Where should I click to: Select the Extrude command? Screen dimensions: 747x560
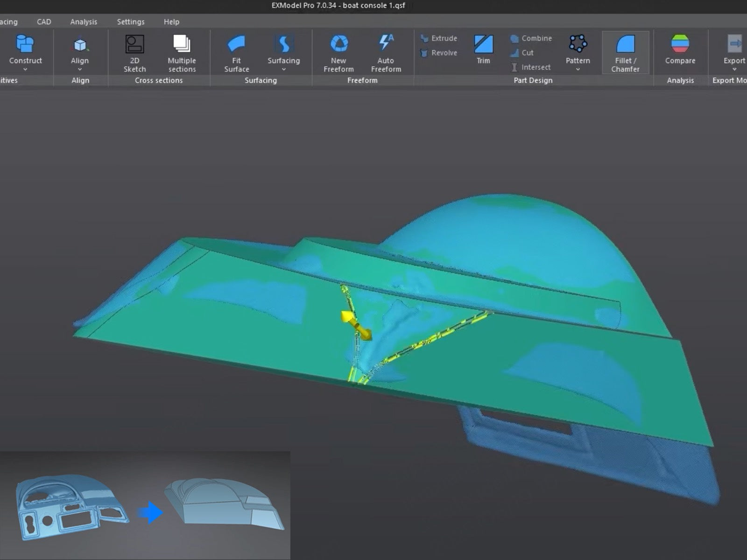point(438,38)
